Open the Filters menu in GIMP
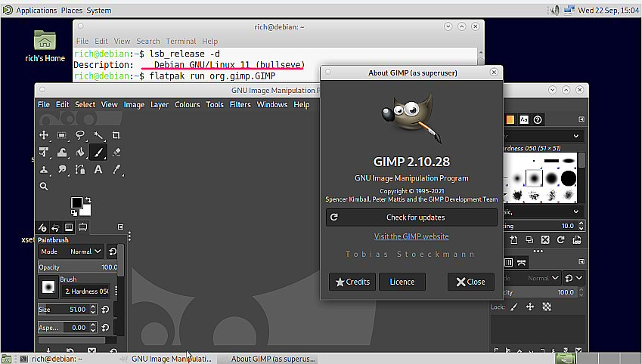The image size is (642, 364). click(x=240, y=105)
